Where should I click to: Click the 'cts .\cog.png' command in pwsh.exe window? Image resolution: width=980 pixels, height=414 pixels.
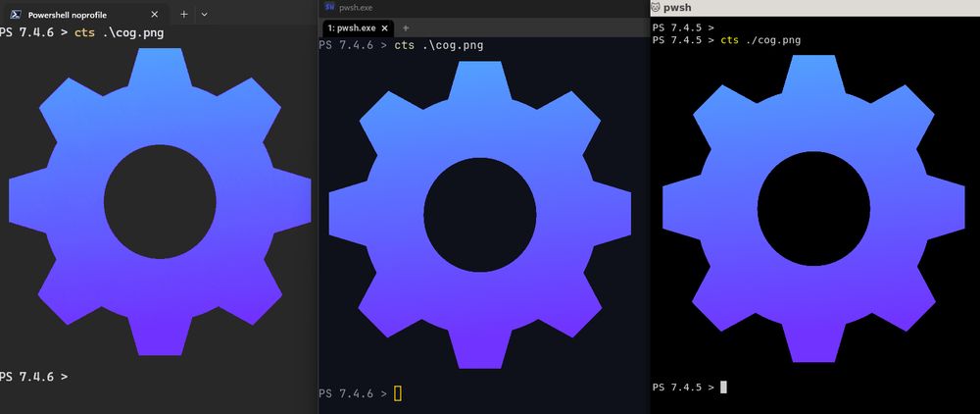click(439, 46)
